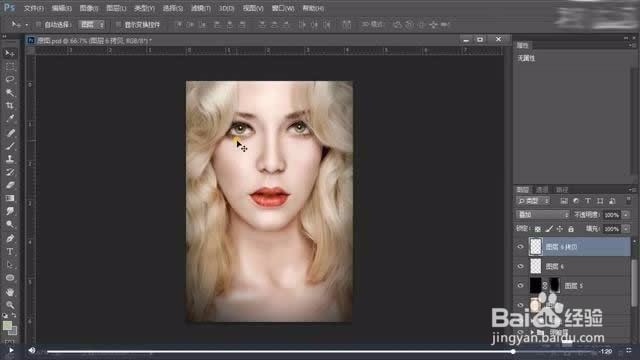Click the foreground color swatch
Image resolution: width=640 pixels, height=360 pixels.
click(7, 325)
